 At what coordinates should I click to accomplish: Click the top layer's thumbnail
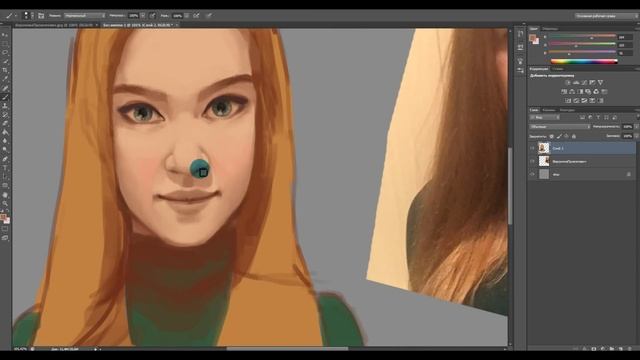[x=544, y=148]
